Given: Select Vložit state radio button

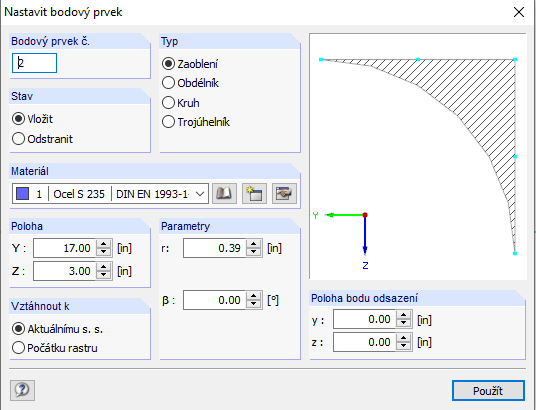Looking at the screenshot, I should pyautogui.click(x=32, y=119).
